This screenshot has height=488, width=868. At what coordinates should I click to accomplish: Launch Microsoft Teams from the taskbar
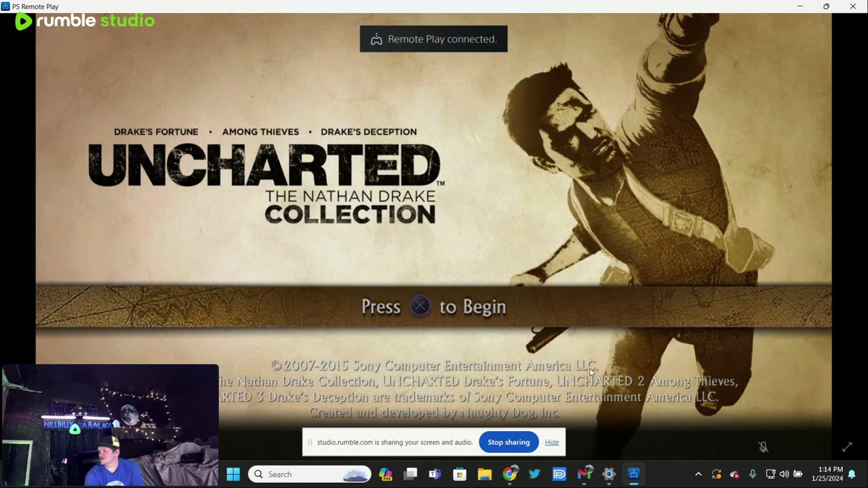(x=435, y=474)
